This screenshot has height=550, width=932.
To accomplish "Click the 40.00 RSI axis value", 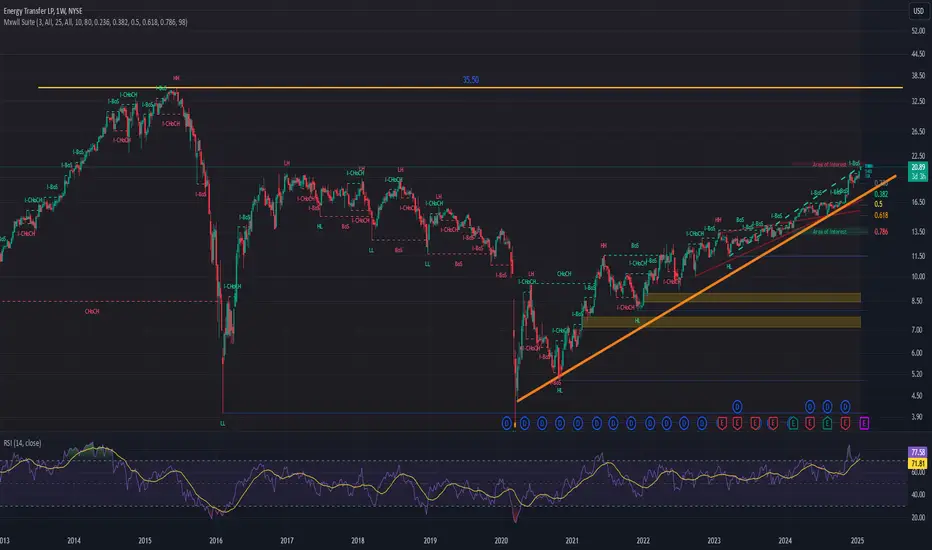I will (918, 495).
